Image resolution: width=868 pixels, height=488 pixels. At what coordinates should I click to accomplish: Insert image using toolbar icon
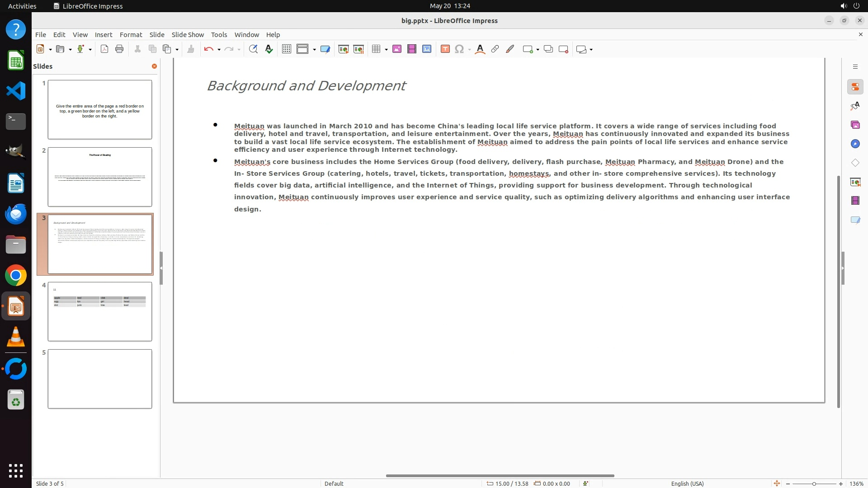point(397,49)
